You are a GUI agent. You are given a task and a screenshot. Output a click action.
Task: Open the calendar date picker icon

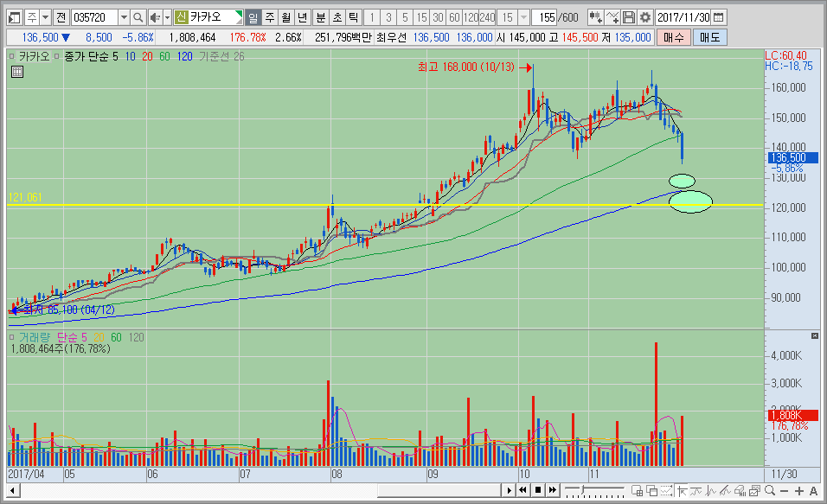point(718,17)
